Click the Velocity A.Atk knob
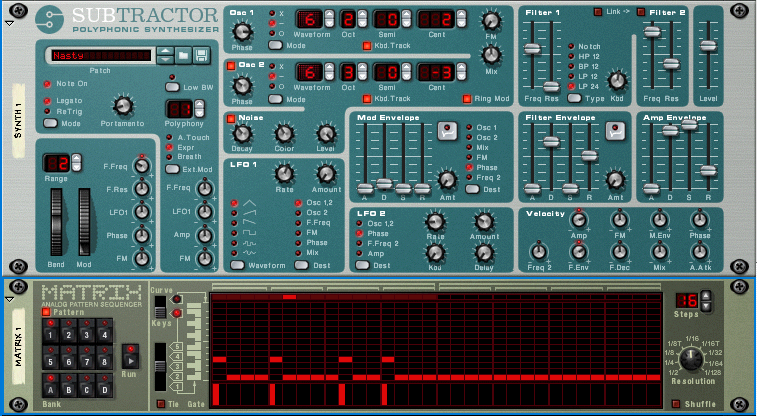Screen dimensions: 757x416 coord(700,251)
